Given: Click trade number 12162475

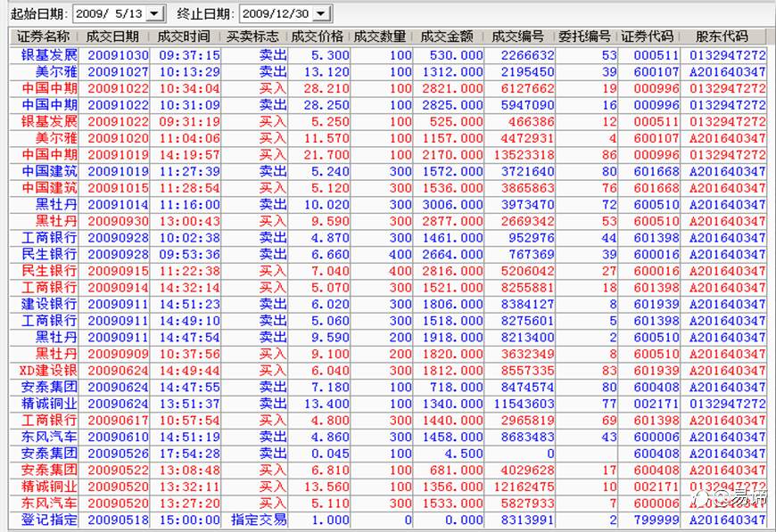Looking at the screenshot, I should coord(524,487).
